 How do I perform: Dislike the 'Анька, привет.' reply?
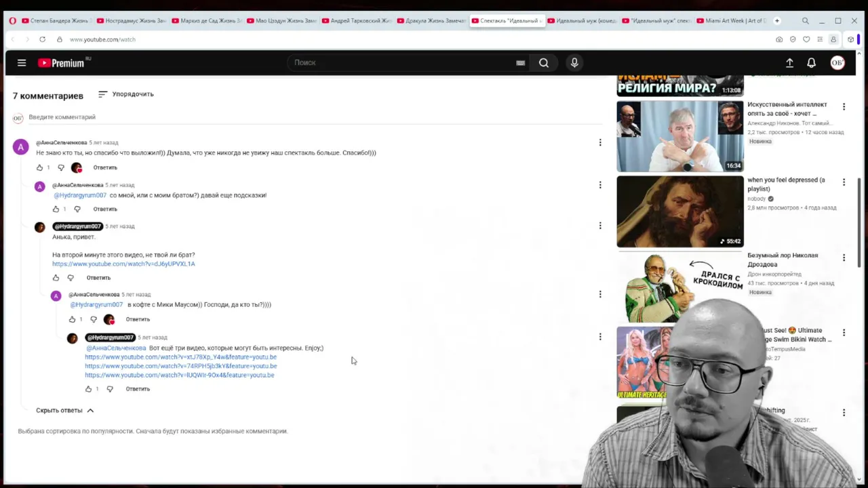click(x=71, y=278)
